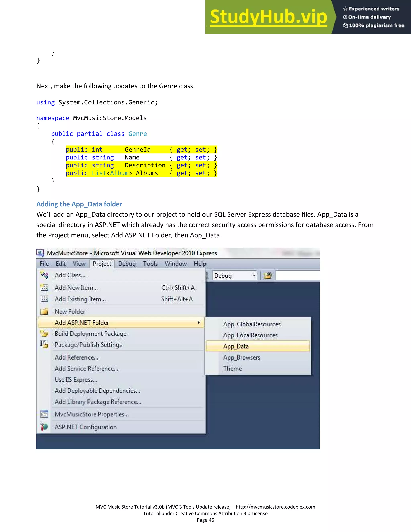
Task: Expand the Add ASP.NET Folder submenu arrow
Action: 199,323
